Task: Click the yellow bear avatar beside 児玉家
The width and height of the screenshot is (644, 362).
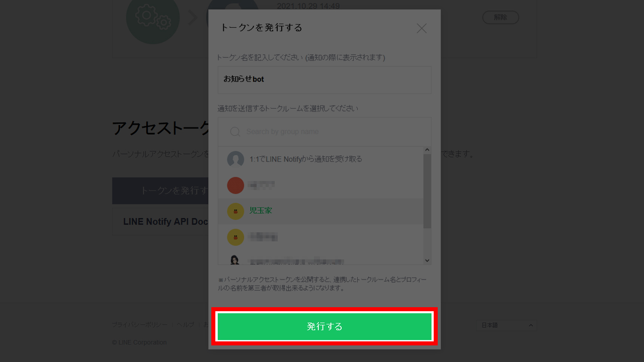Action: 235,211
